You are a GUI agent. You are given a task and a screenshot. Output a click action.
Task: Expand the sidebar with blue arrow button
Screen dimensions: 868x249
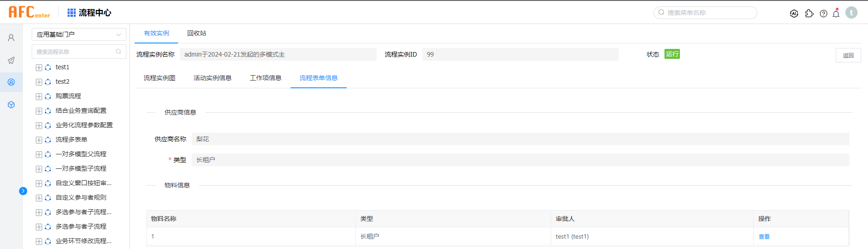click(23, 191)
